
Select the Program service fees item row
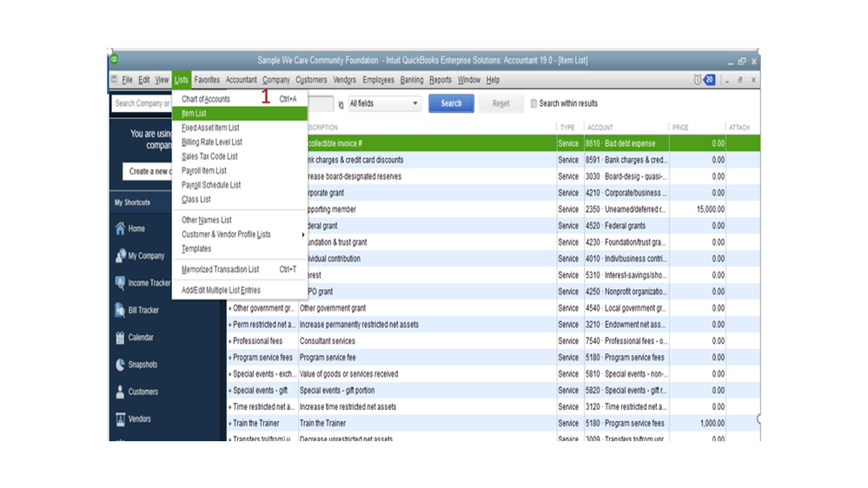pos(493,358)
